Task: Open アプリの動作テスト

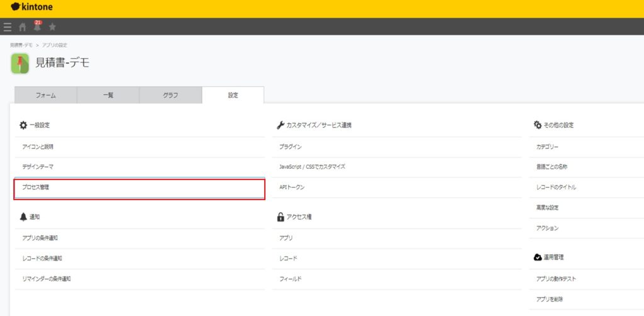Action: click(x=587, y=279)
